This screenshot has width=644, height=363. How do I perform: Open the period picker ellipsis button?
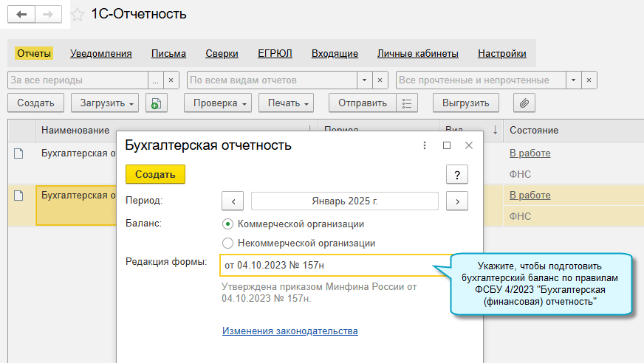click(156, 80)
